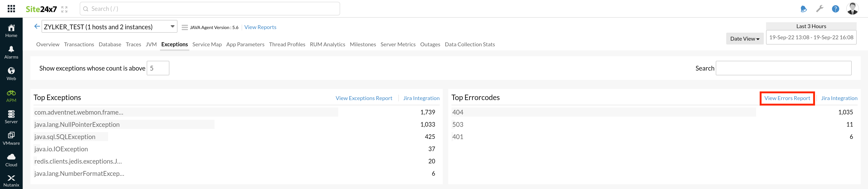Expand the ZYLKER_TEST application dropdown

pyautogui.click(x=172, y=27)
